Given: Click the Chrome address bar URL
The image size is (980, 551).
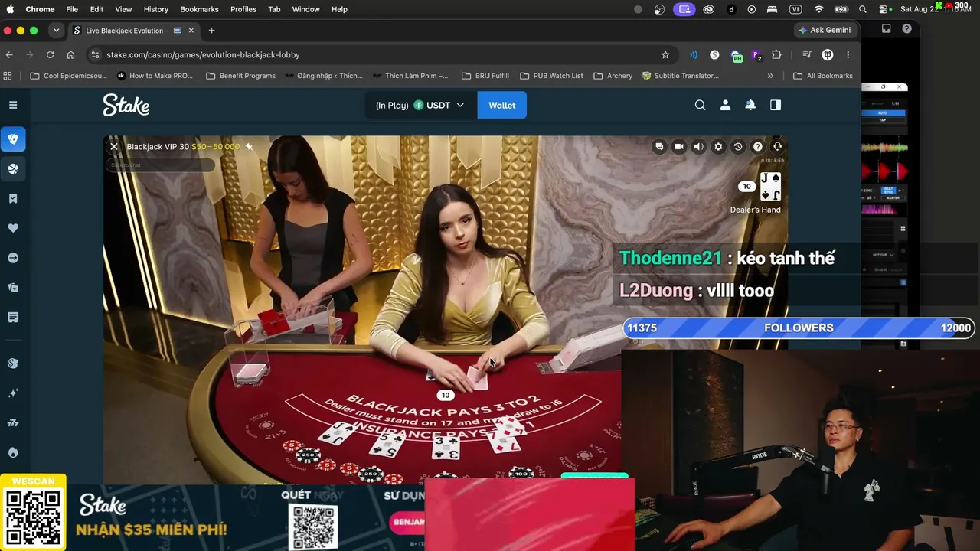Looking at the screenshot, I should 203,55.
